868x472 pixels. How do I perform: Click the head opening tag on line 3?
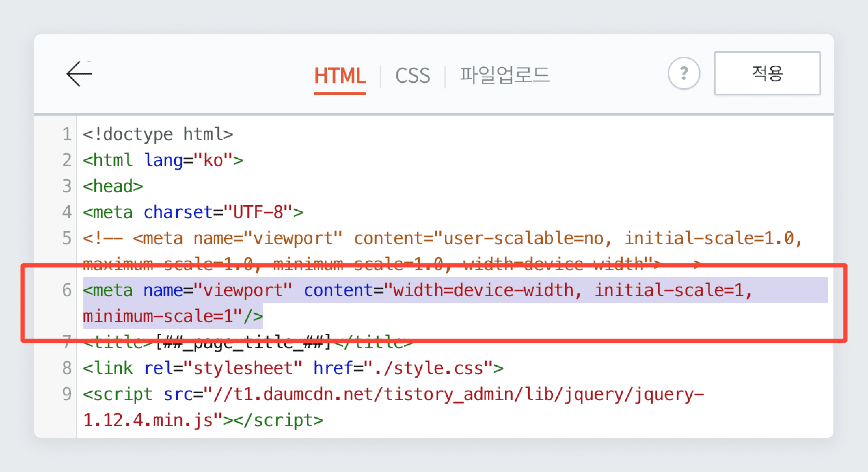[112, 186]
